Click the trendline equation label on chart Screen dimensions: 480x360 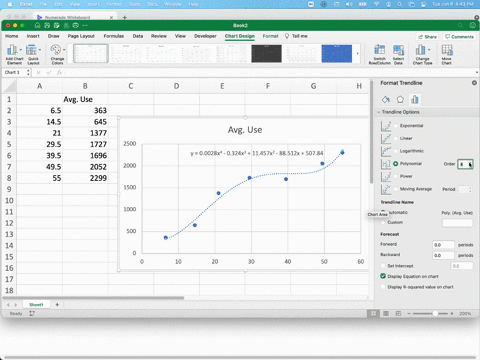257,153
